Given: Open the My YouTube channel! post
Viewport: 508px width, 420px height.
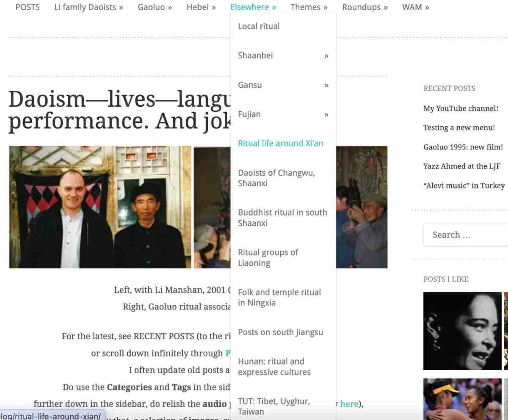Looking at the screenshot, I should [x=461, y=108].
